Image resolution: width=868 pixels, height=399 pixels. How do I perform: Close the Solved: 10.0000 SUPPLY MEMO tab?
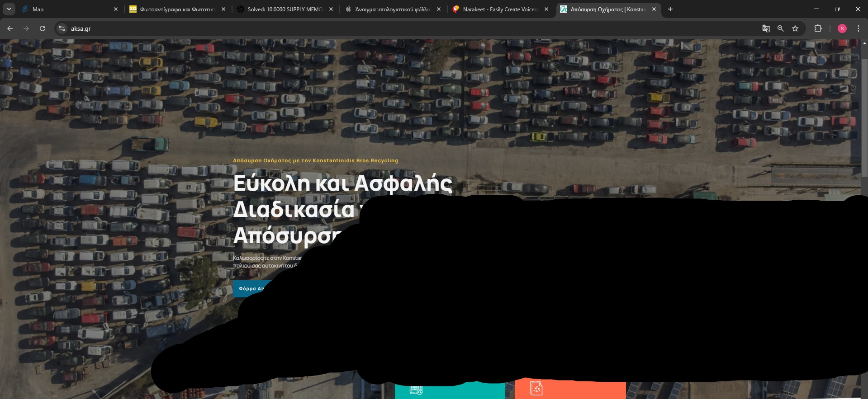331,9
